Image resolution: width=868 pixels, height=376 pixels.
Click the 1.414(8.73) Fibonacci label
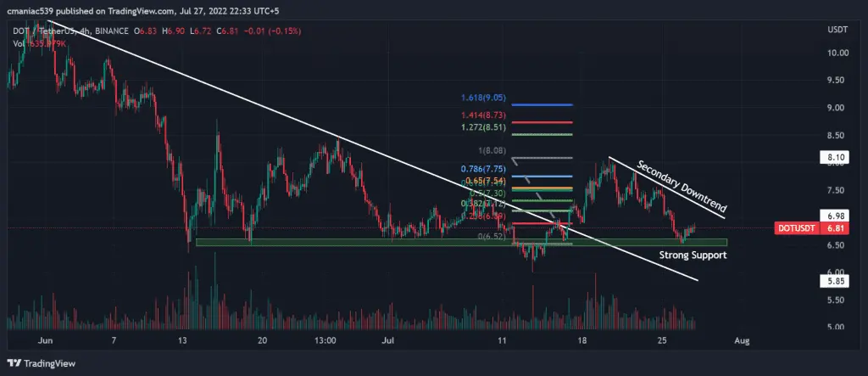point(481,115)
